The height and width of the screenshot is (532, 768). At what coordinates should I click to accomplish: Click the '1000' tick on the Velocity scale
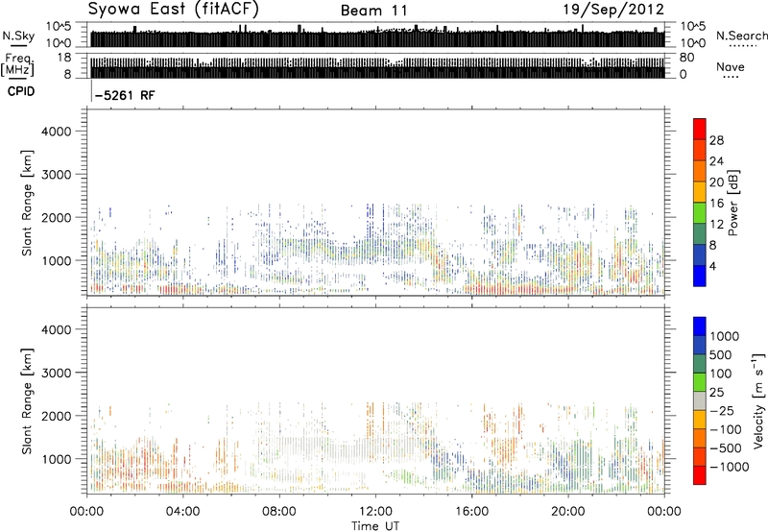click(724, 336)
